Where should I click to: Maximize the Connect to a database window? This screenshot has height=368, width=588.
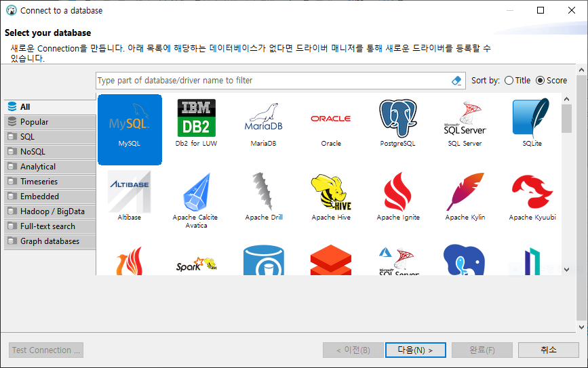tap(541, 10)
